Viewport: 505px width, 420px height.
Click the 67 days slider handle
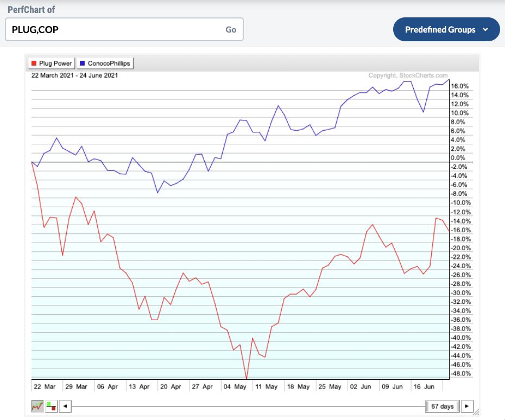pos(442,406)
